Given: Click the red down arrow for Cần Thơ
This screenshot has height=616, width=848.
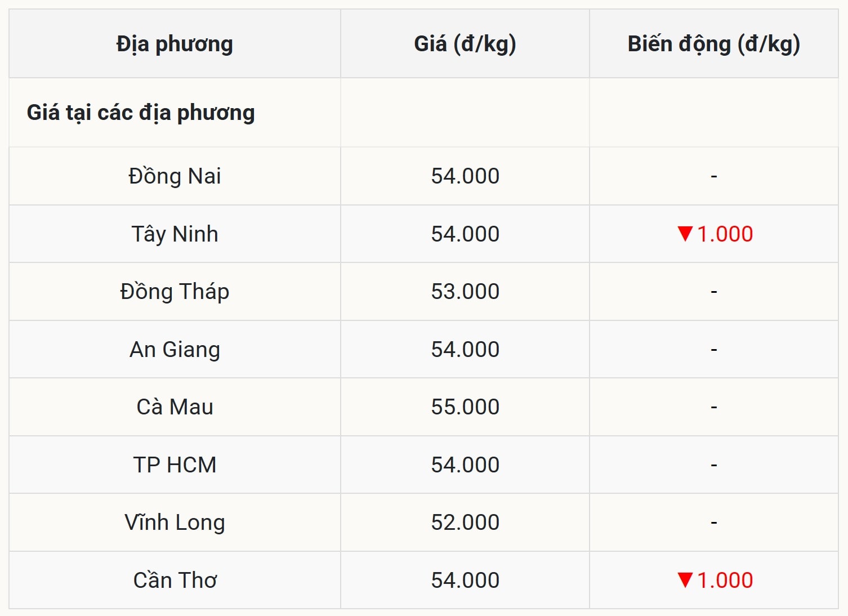Looking at the screenshot, I should [685, 580].
